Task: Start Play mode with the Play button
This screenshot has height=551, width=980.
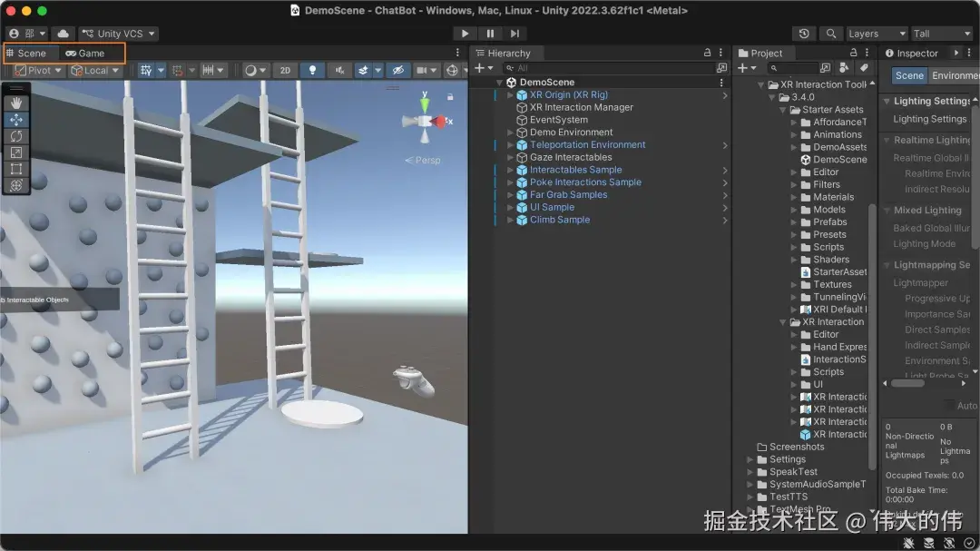Action: click(x=465, y=34)
